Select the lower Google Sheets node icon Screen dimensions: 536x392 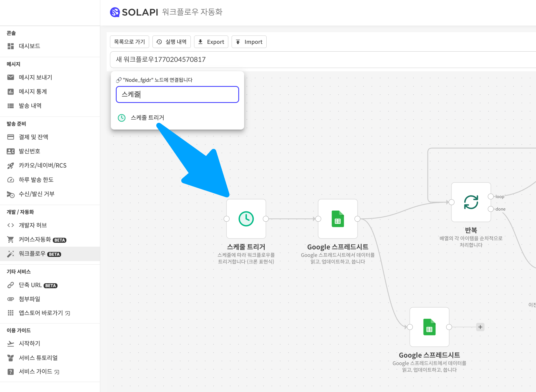[x=429, y=327]
